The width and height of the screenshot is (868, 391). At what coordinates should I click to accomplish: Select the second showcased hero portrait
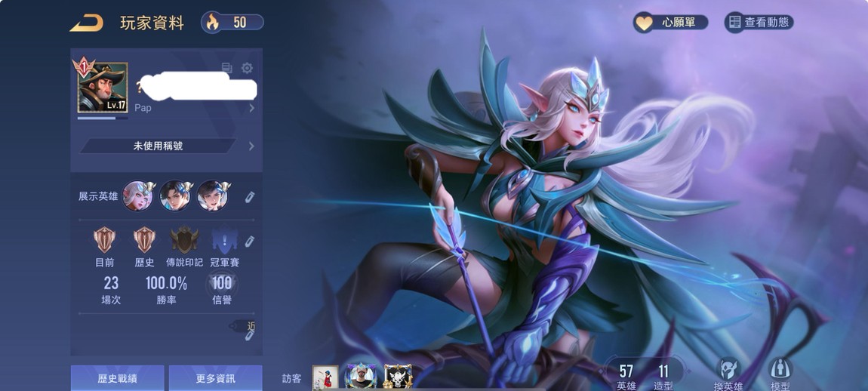click(x=175, y=196)
